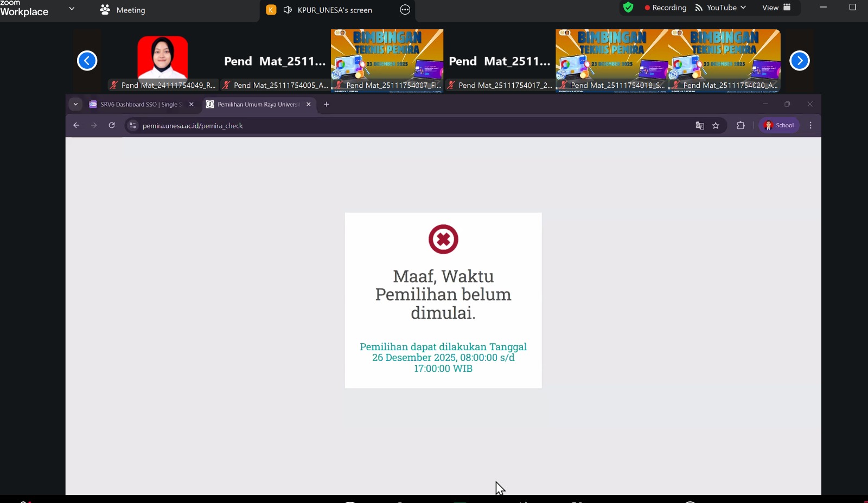The width and height of the screenshot is (868, 503).
Task: Click the green encryption shield icon
Action: click(628, 8)
